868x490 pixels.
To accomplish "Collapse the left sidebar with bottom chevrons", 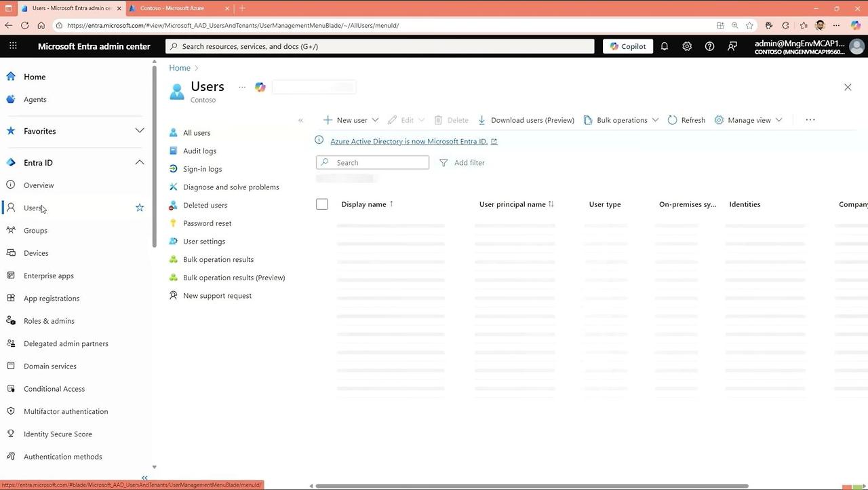I will 144,478.
